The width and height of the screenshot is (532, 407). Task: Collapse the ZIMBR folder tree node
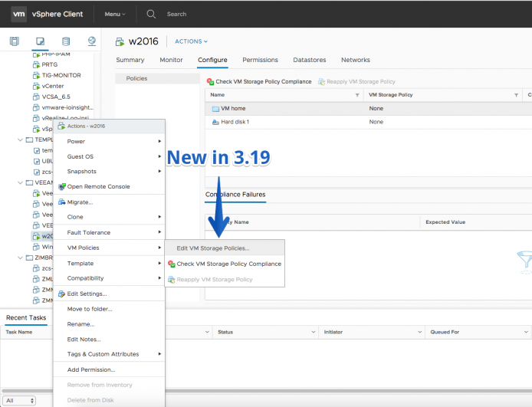(21, 258)
